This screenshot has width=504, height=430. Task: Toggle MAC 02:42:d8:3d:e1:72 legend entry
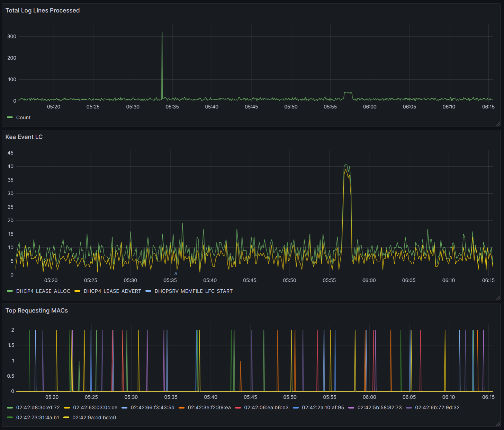pyautogui.click(x=38, y=407)
